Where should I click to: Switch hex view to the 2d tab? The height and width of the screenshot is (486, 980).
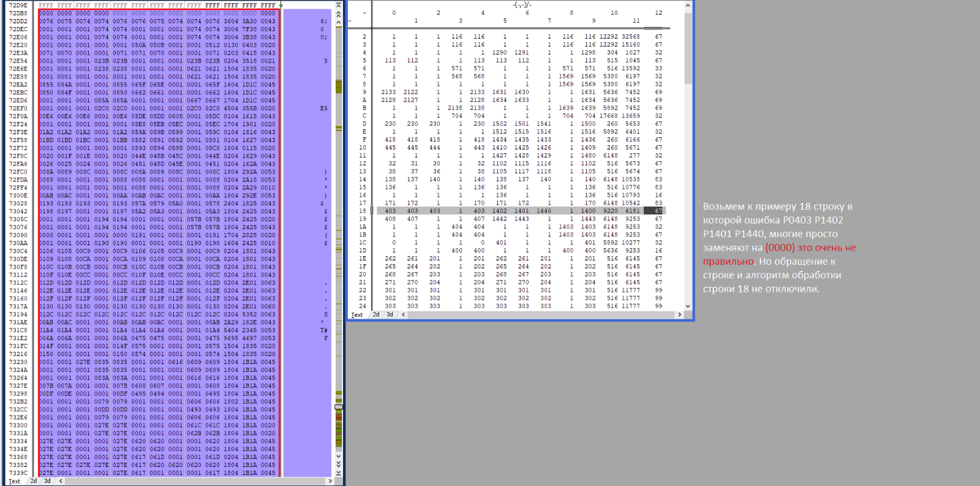click(34, 481)
